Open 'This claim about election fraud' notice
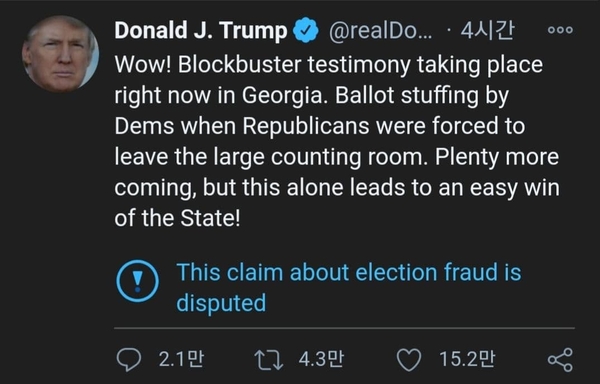Screen dimensions: 600x384 (x=349, y=287)
